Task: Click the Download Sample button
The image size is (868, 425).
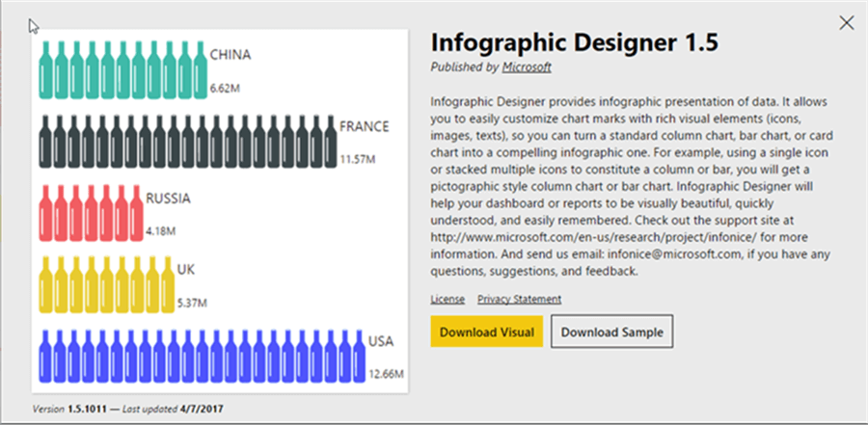Action: click(611, 332)
